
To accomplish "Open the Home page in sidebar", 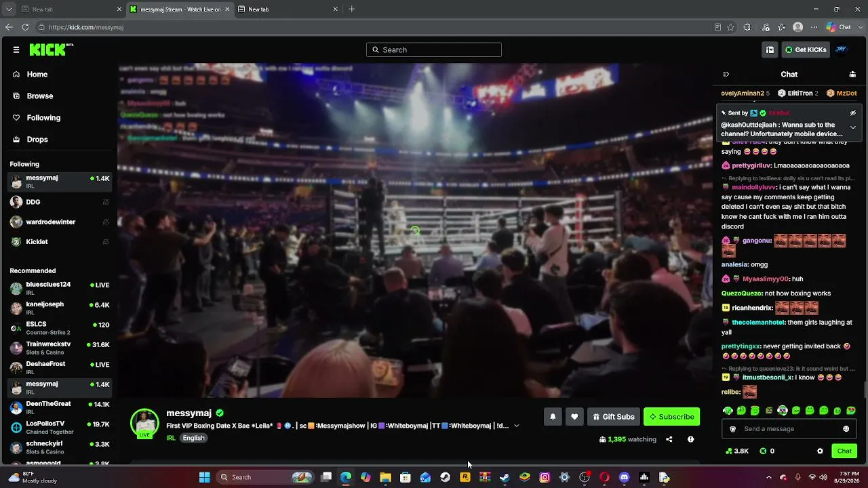I will click(x=37, y=75).
